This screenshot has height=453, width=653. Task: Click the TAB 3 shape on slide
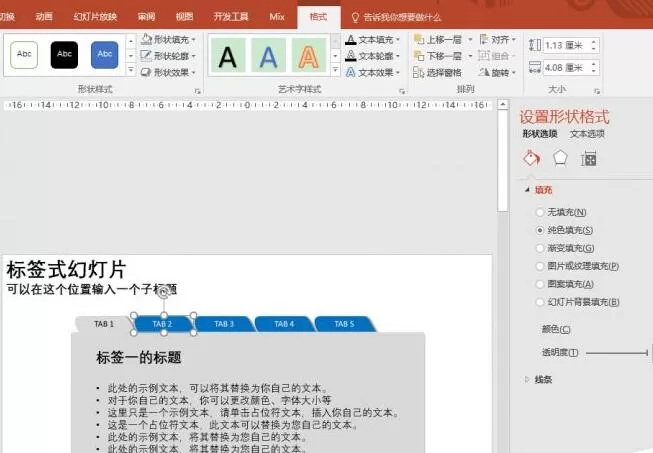[224, 324]
